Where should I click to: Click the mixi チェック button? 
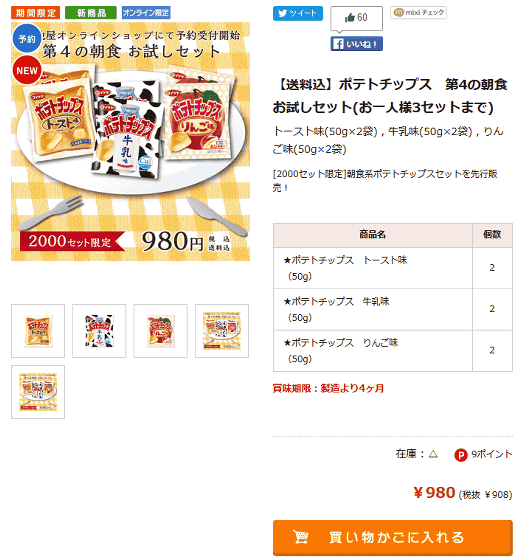pyautogui.click(x=418, y=12)
